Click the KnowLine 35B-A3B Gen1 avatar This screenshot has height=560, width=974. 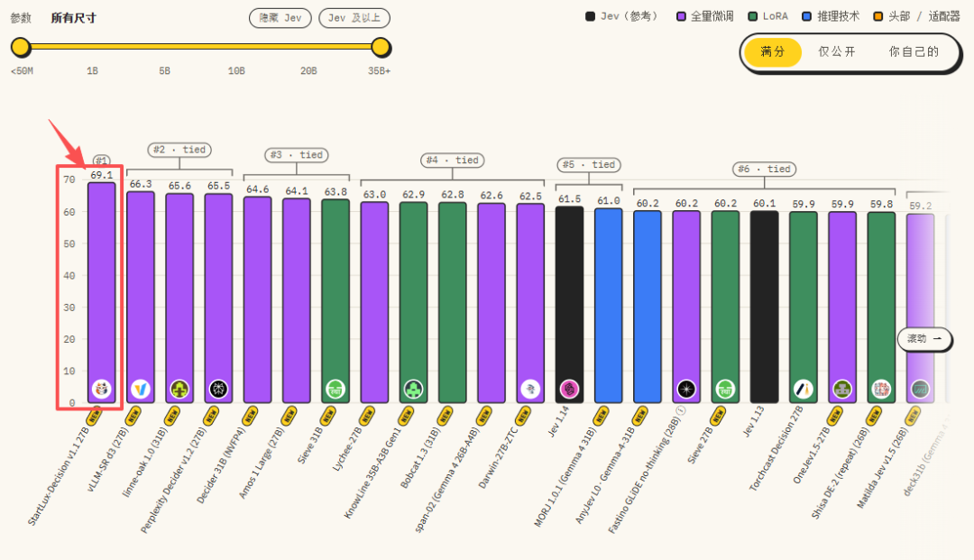(413, 390)
